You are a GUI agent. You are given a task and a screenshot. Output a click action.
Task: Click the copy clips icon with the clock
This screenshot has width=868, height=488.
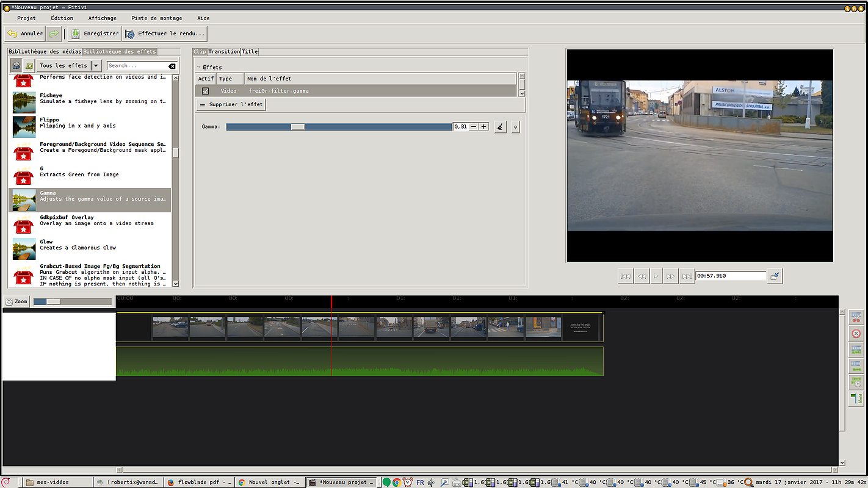pyautogui.click(x=856, y=382)
